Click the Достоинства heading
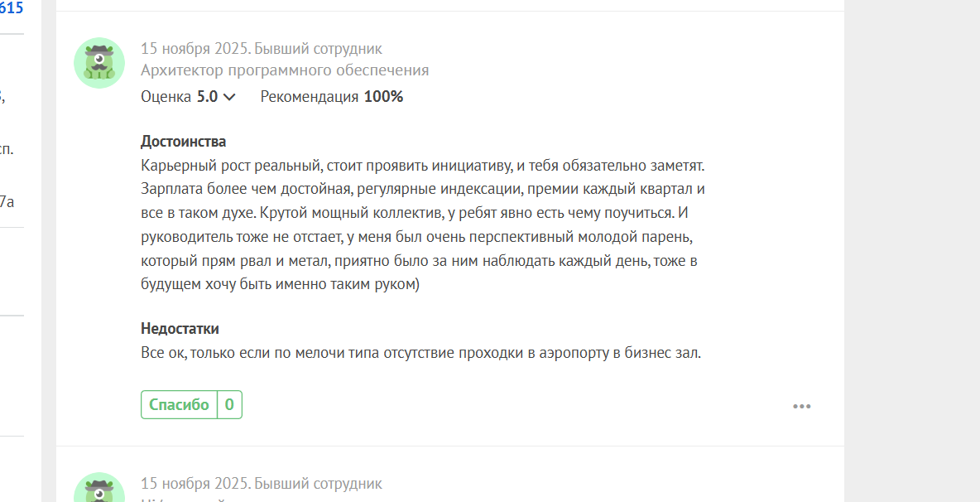Viewport: 980px width, 502px height. [x=183, y=142]
